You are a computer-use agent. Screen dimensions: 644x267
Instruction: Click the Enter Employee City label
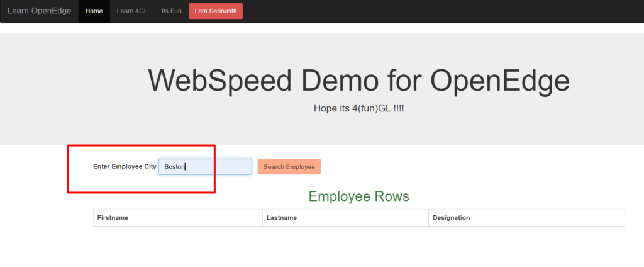point(125,167)
